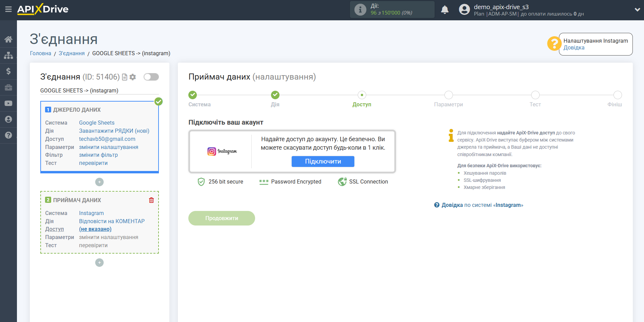The image size is (644, 322).
Task: Click the actions info icon
Action: coord(360,9)
